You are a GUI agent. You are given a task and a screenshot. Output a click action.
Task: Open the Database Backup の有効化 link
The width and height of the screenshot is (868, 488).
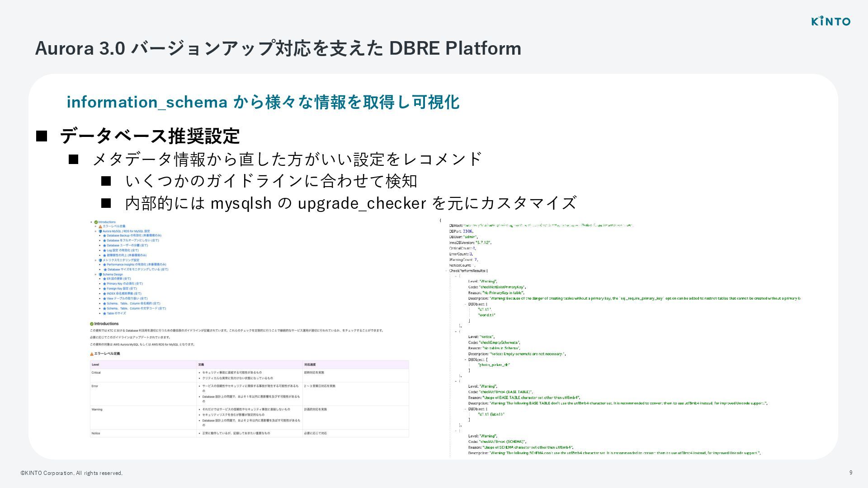pyautogui.click(x=134, y=235)
